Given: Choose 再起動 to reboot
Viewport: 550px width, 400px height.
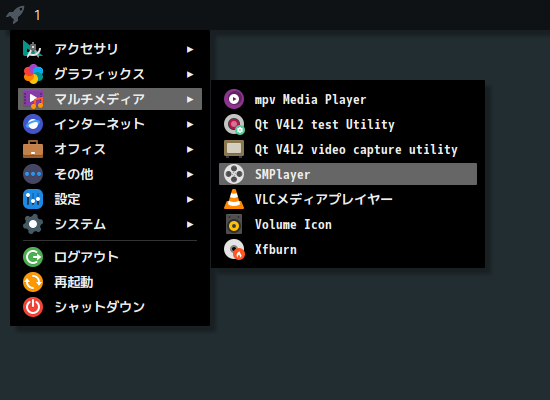Looking at the screenshot, I should click(x=110, y=282).
